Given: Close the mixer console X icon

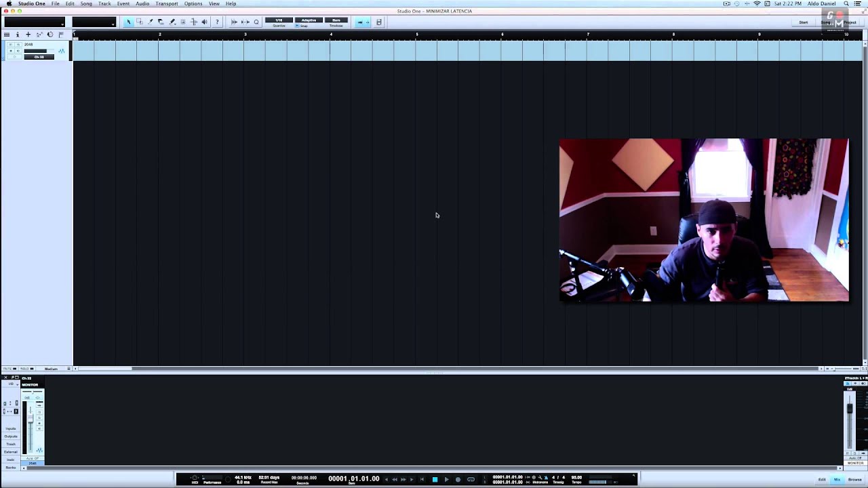Looking at the screenshot, I should click(5, 378).
